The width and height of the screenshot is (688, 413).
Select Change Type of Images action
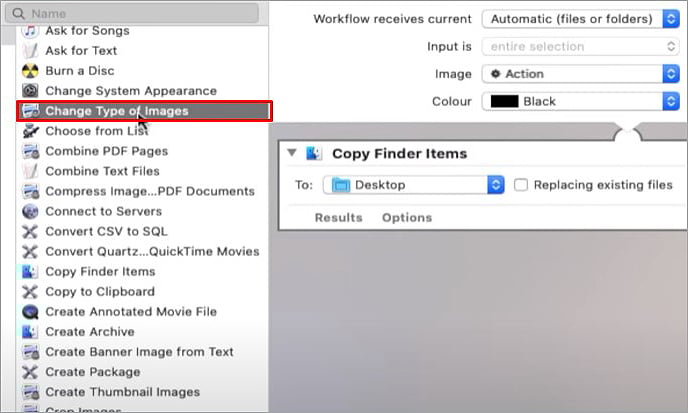116,111
